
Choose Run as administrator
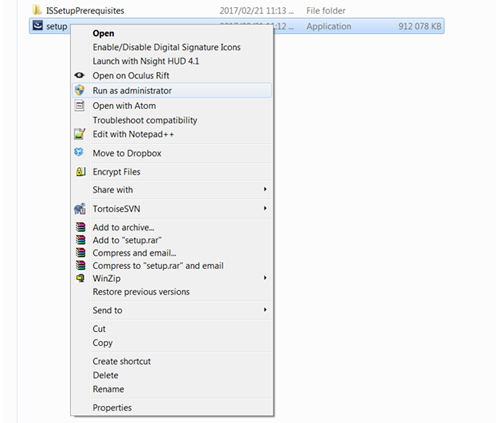(x=172, y=90)
